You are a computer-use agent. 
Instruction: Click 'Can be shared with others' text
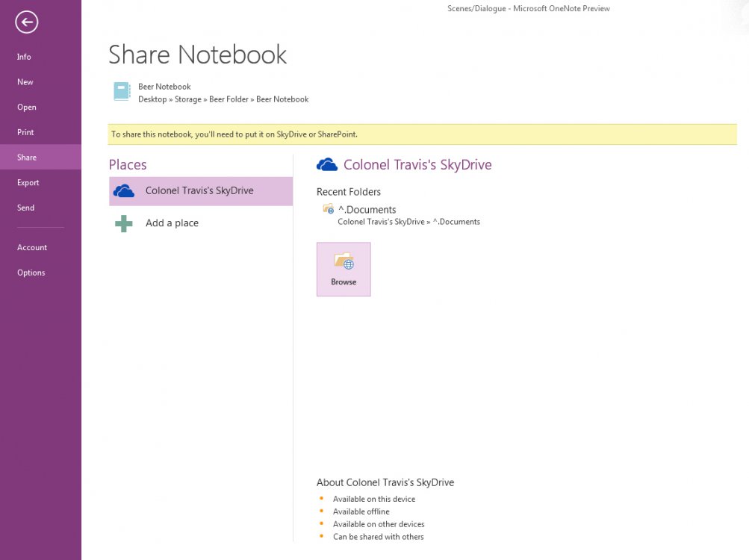(x=379, y=537)
